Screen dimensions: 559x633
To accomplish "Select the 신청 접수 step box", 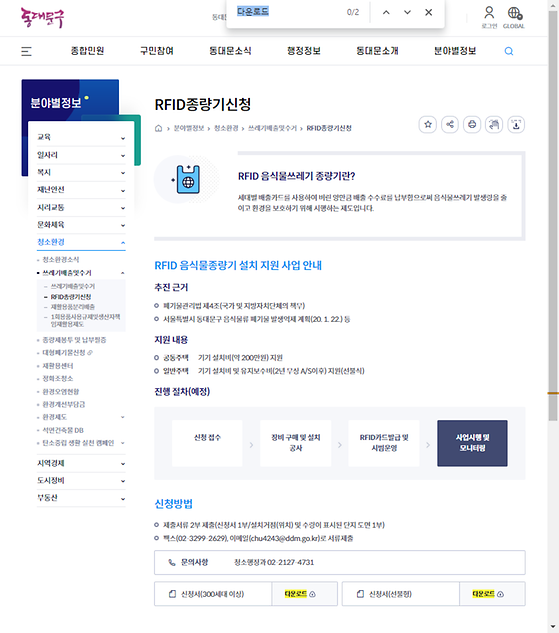I will [x=207, y=443].
